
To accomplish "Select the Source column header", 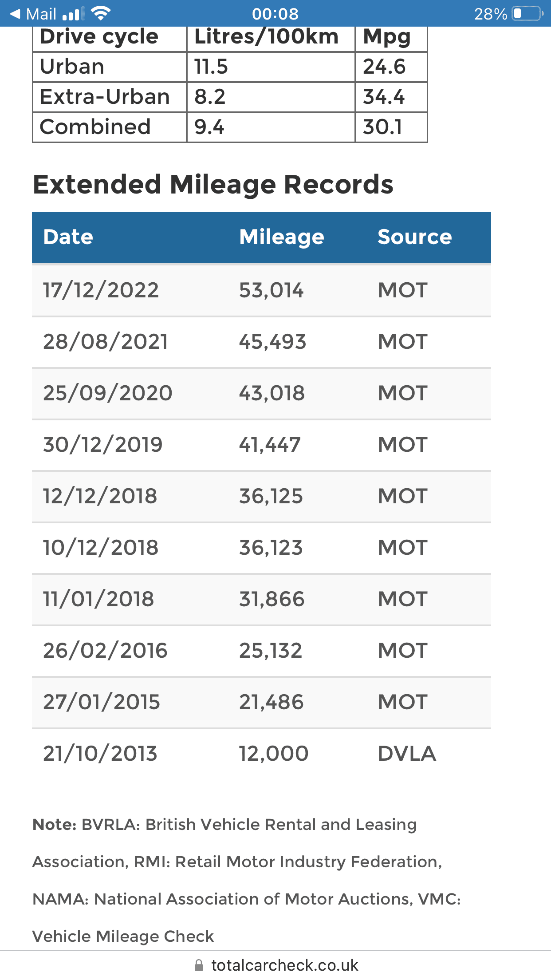I will (414, 237).
